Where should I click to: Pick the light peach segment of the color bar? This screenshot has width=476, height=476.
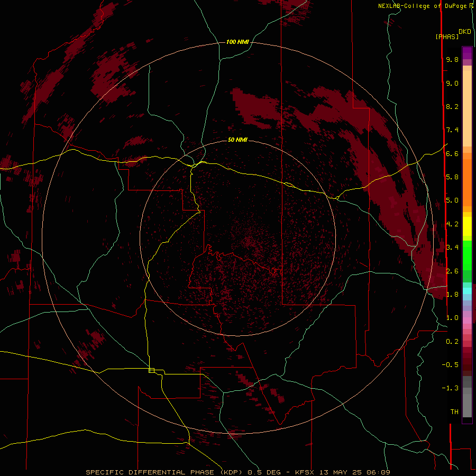pos(467,109)
